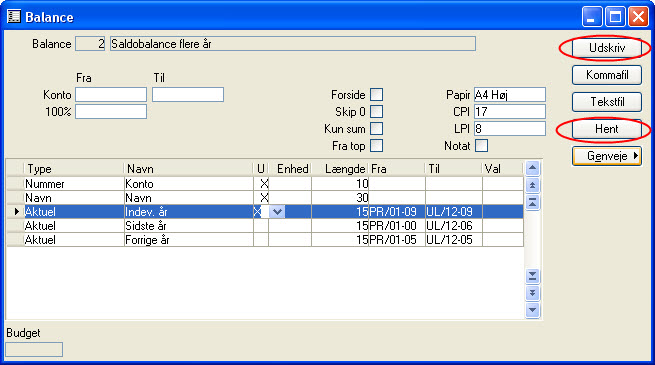Open the Enhed dropdown in Indev. år row
This screenshot has width=655, height=365.
point(277,212)
